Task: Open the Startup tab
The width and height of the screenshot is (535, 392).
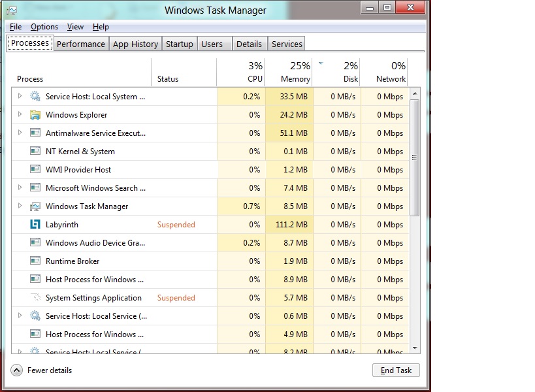Action: click(x=179, y=44)
